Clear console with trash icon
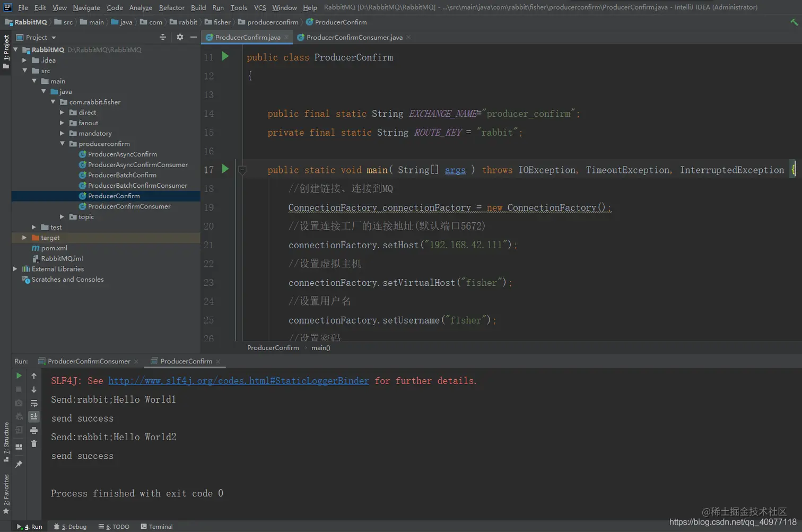The image size is (802, 532). (34, 444)
